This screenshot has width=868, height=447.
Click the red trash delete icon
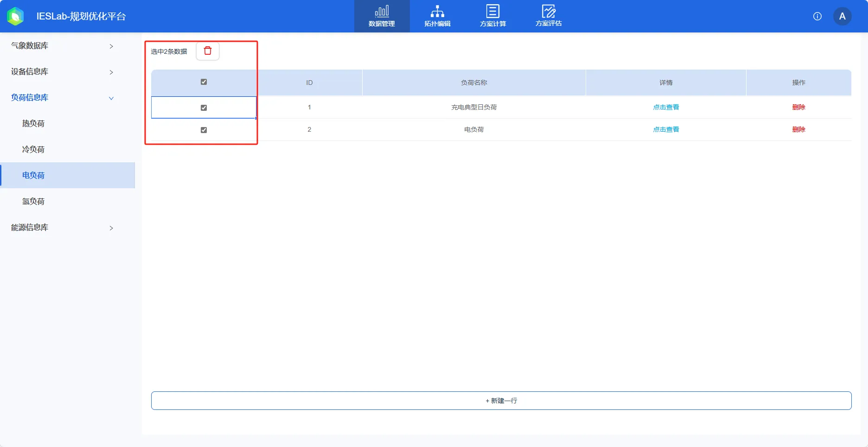[208, 51]
